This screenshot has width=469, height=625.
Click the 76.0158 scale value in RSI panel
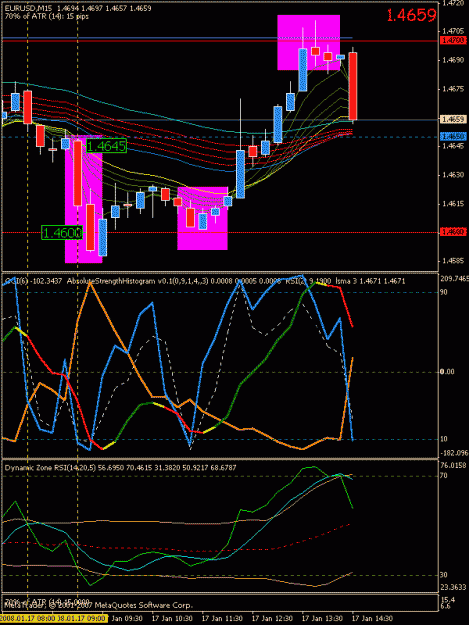(x=453, y=466)
